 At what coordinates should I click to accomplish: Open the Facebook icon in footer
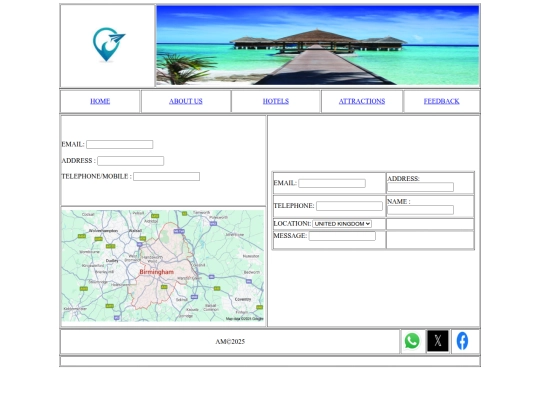coord(462,341)
